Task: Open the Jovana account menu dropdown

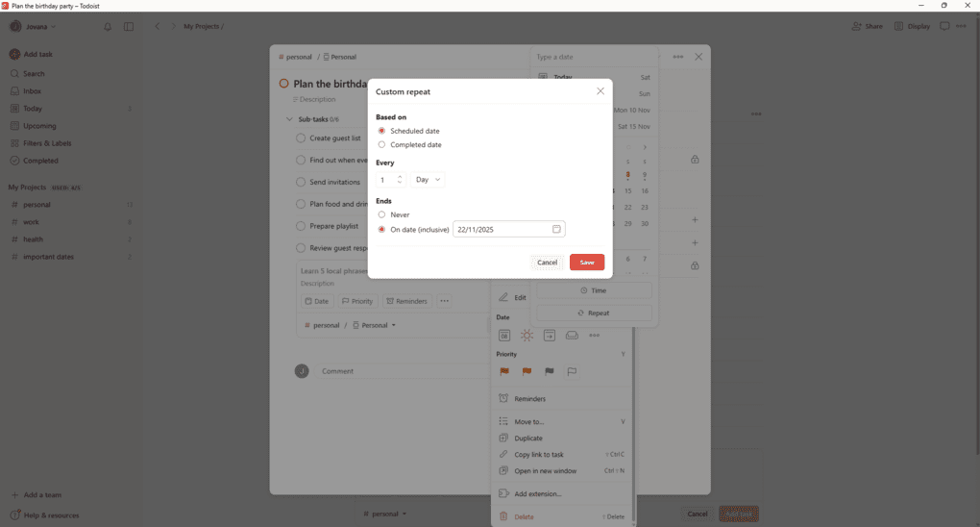Action: coord(33,26)
